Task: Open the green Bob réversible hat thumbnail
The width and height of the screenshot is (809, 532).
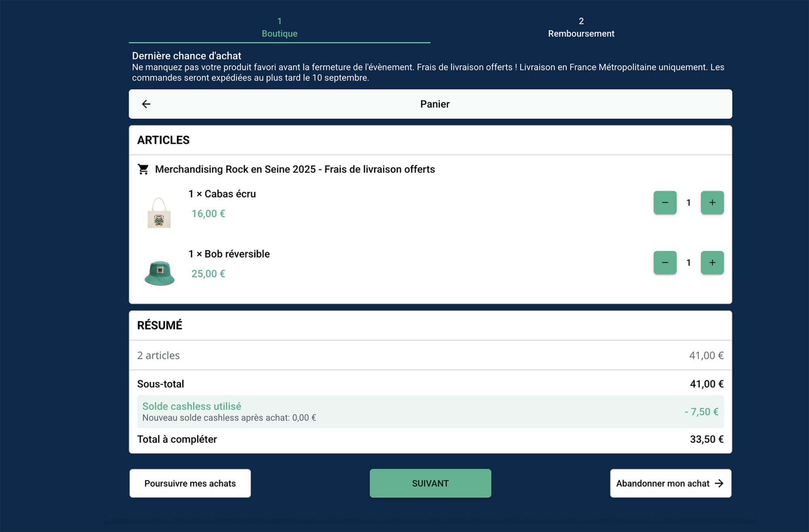Action: (x=159, y=273)
